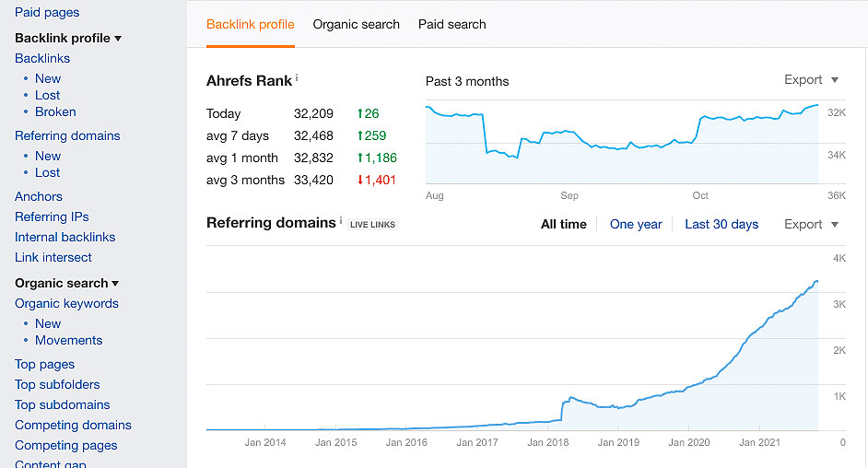
Task: Select the All time range option
Action: (563, 224)
